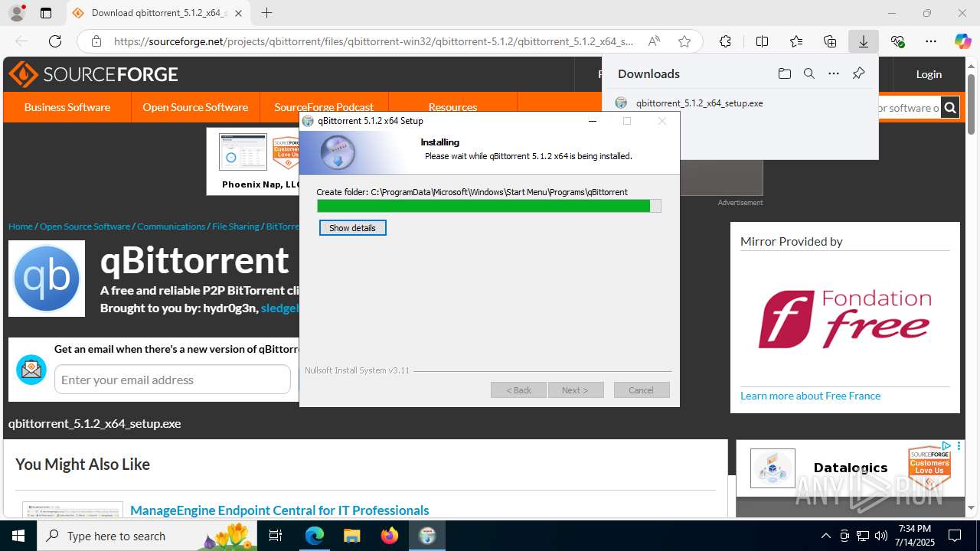Launch Microsoft Edge from taskbar
Screen dimensions: 980x551
pyautogui.click(x=315, y=536)
